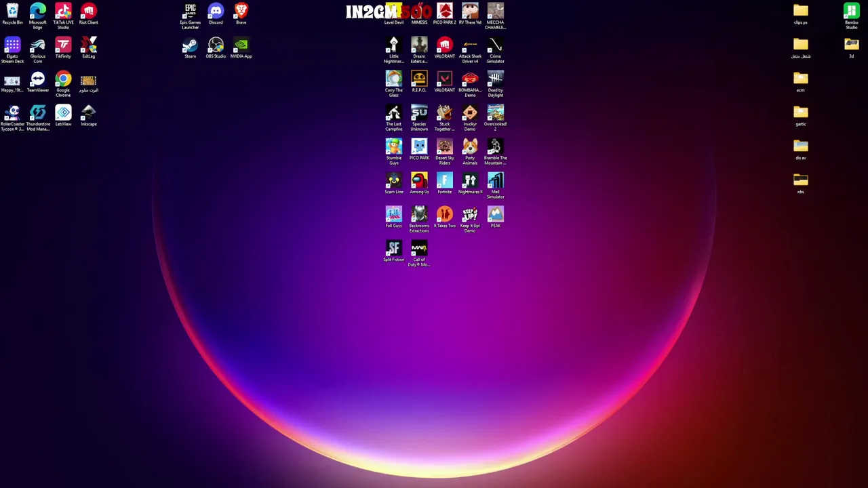The height and width of the screenshot is (488, 868).
Task: Click the Stuck Together game shortcut
Action: tap(445, 113)
